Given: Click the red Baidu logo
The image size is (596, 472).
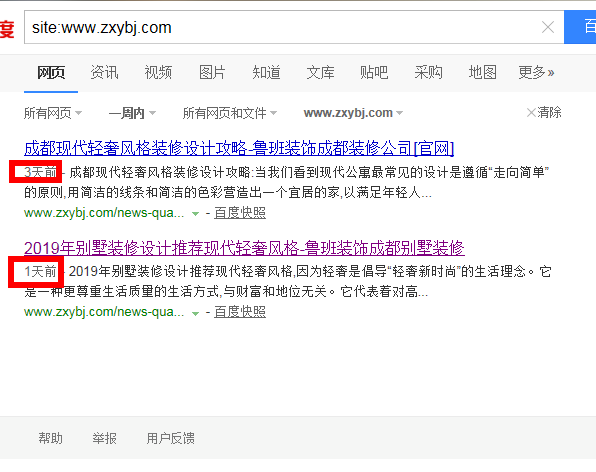Looking at the screenshot, I should 7,30.
